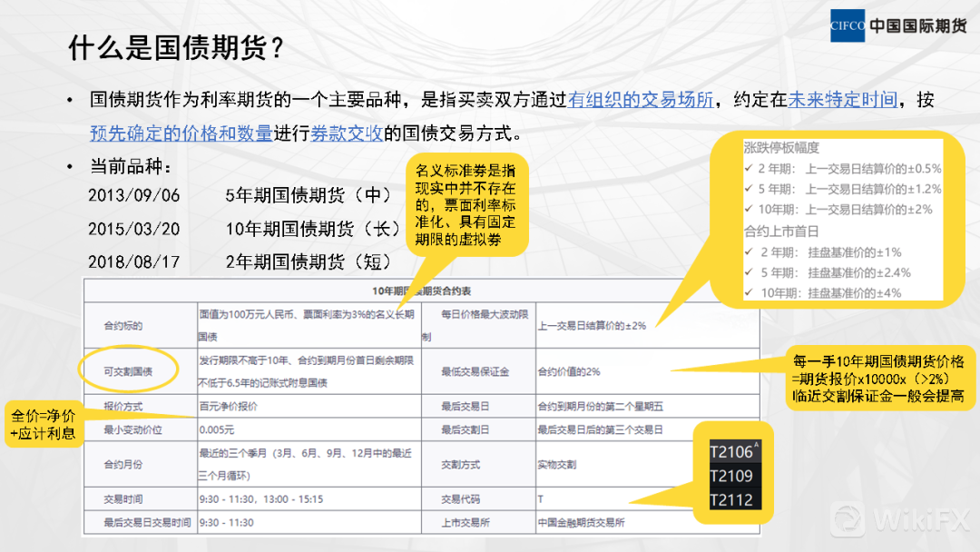Open the 未来特定时间 underlined link
Viewport: 980px width, 552px height.
coord(842,100)
